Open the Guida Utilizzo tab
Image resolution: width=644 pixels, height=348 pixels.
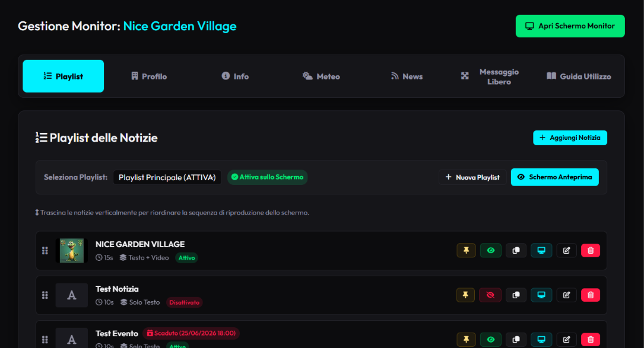coord(579,76)
